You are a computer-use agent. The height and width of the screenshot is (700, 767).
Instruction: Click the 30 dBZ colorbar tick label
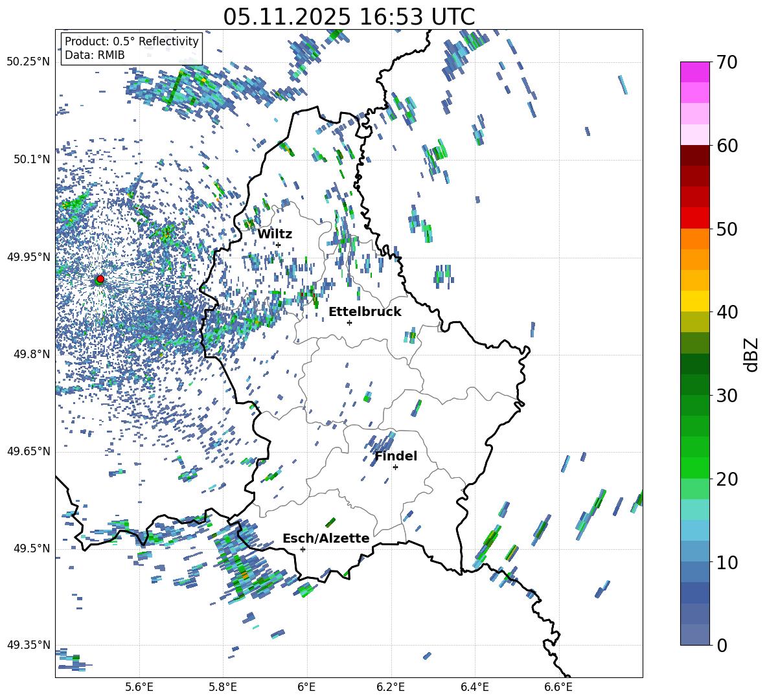click(727, 396)
